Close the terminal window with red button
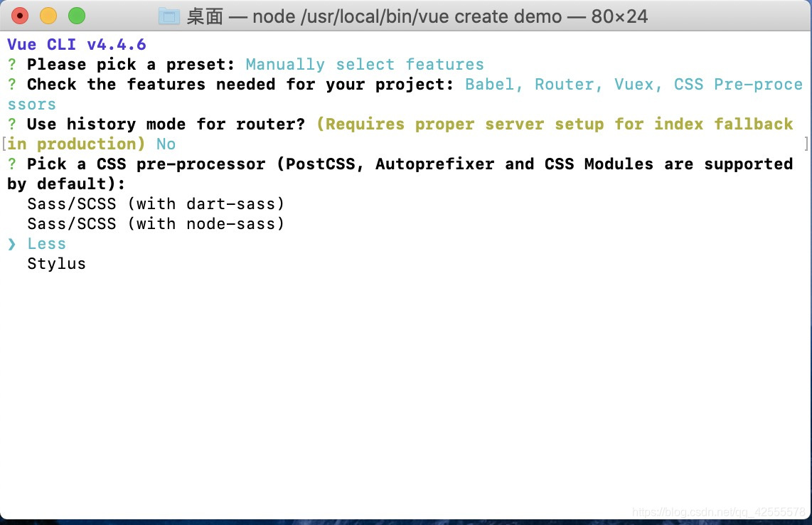The image size is (812, 525). click(x=20, y=16)
